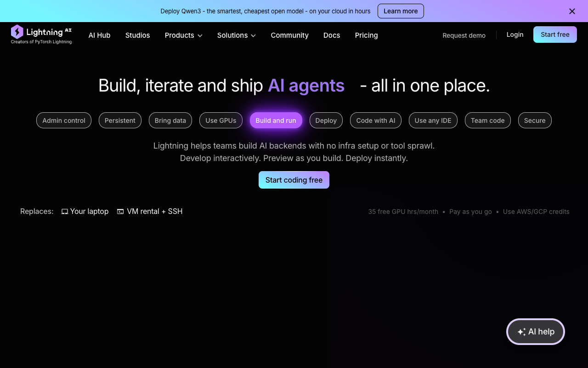Viewport: 588px width, 368px height.
Task: Click 'Use AWS/GCP credits' text
Action: [x=536, y=212]
